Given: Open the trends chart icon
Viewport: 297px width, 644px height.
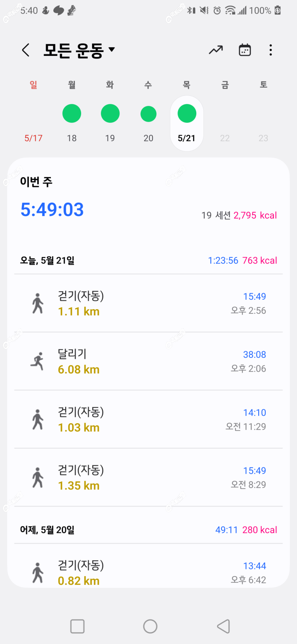Looking at the screenshot, I should click(x=216, y=50).
